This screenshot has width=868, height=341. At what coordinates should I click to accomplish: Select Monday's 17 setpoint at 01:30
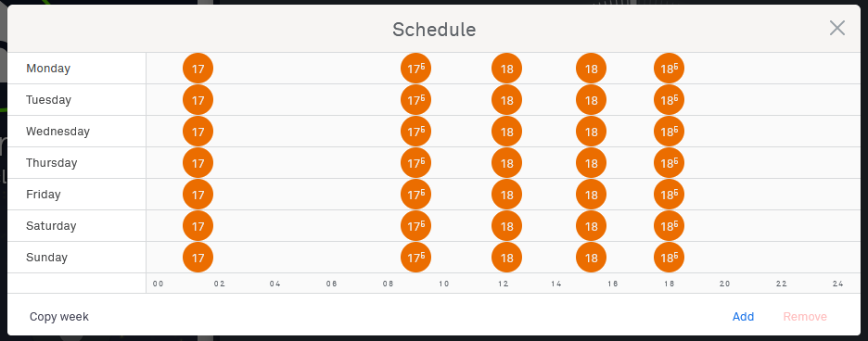[x=198, y=69]
